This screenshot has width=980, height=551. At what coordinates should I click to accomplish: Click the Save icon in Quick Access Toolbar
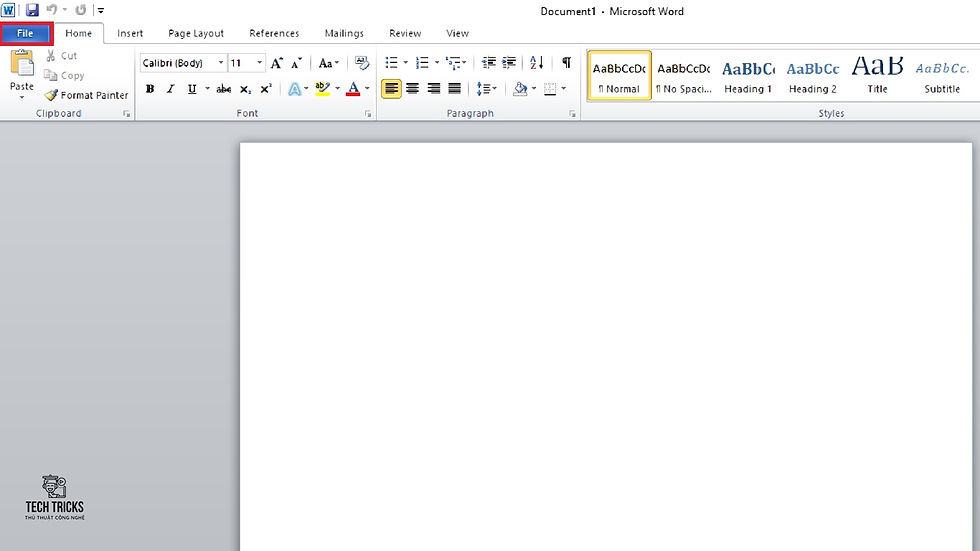32,10
